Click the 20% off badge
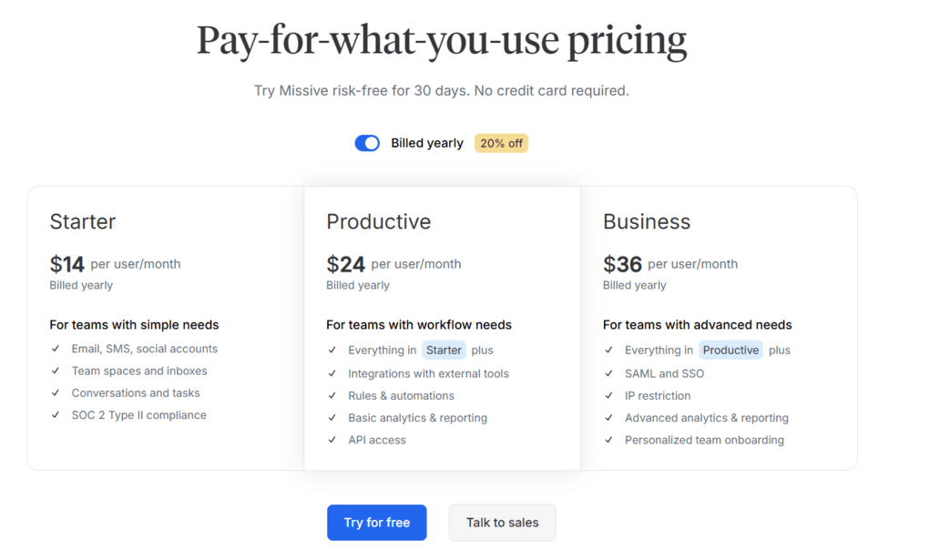The image size is (929, 560). [501, 142]
